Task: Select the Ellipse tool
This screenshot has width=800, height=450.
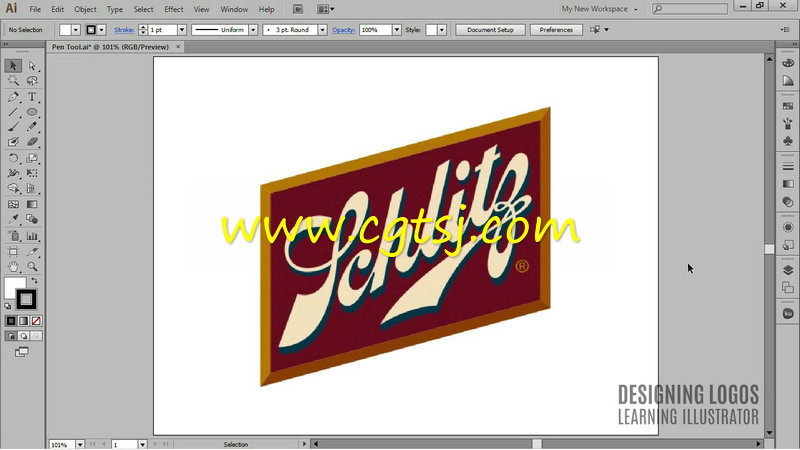Action: [x=32, y=112]
